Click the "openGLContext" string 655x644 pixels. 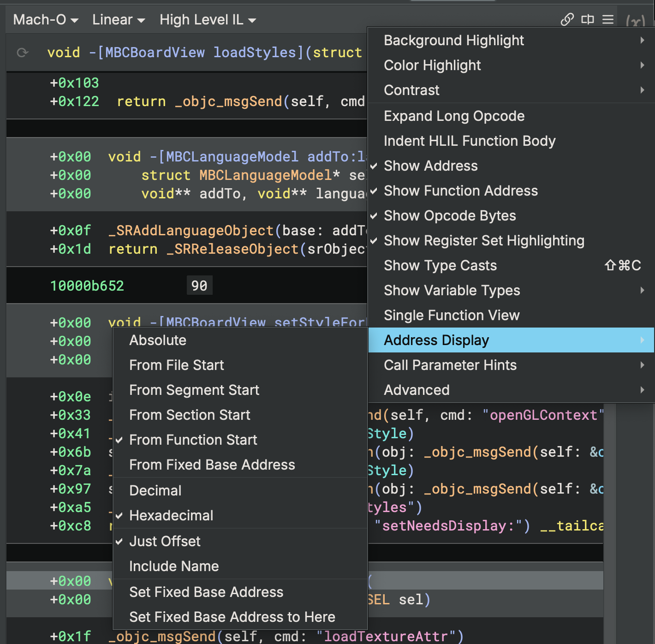(x=543, y=415)
